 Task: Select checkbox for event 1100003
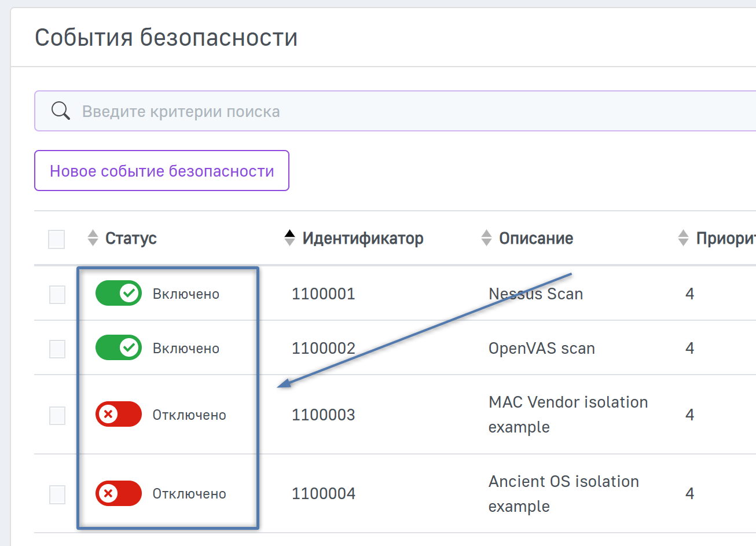pos(57,415)
